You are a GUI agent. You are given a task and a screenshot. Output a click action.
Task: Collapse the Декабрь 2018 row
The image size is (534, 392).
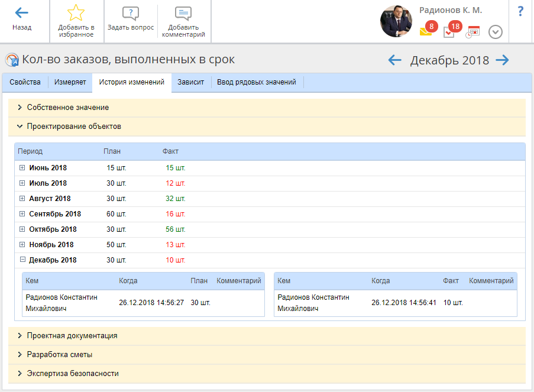point(22,260)
